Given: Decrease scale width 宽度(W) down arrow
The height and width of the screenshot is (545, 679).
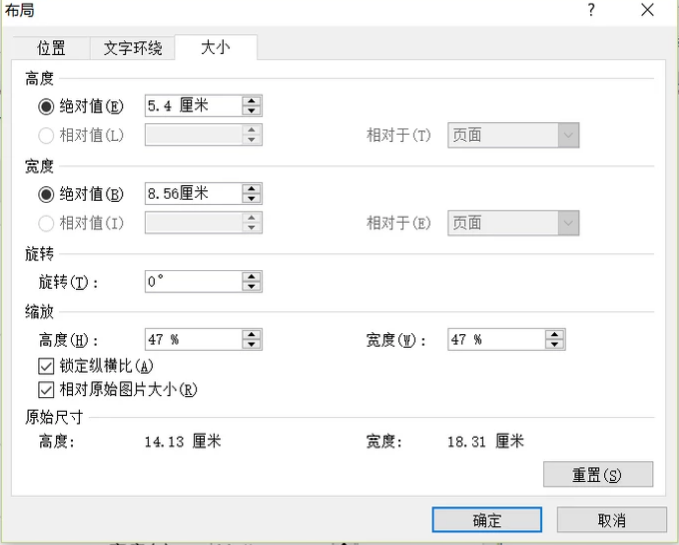Looking at the screenshot, I should pyautogui.click(x=555, y=345).
